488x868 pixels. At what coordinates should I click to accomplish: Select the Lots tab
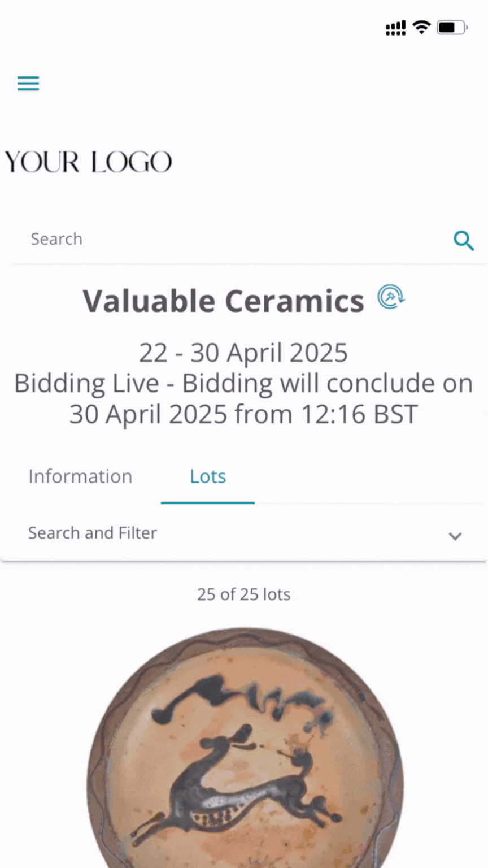[x=208, y=476]
